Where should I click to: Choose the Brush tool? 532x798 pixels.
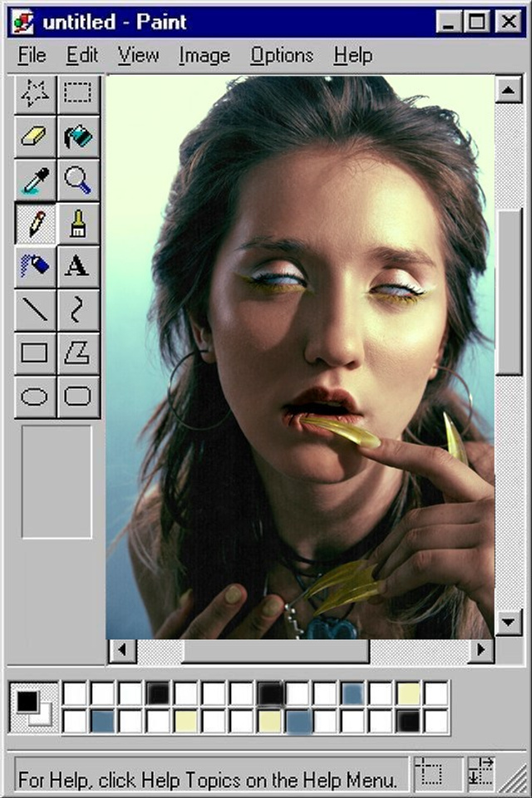(78, 223)
